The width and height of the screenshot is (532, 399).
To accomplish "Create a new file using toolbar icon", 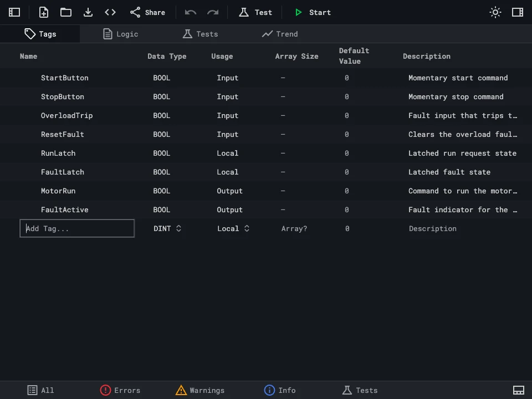I will [43, 12].
